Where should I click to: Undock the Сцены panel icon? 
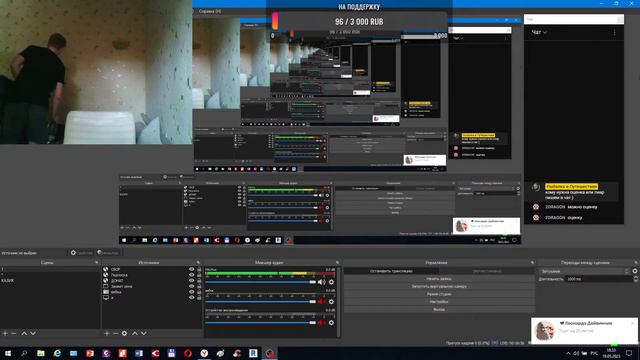tap(97, 262)
